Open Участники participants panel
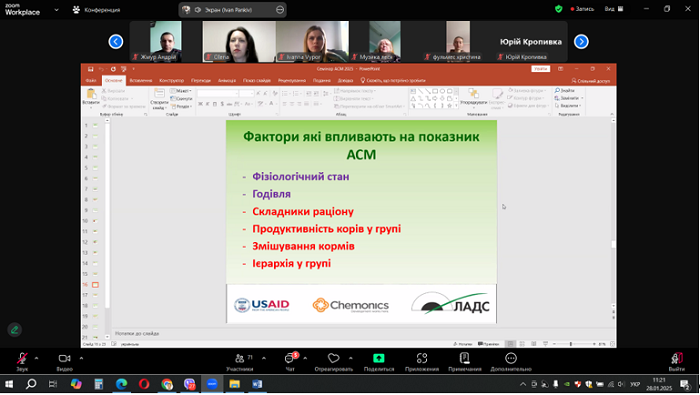 pos(240,358)
